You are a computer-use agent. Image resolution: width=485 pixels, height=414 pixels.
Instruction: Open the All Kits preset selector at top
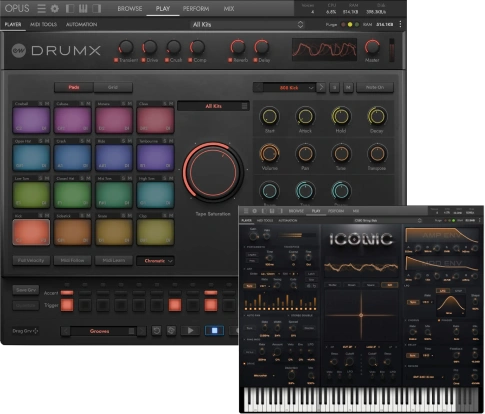(247, 24)
